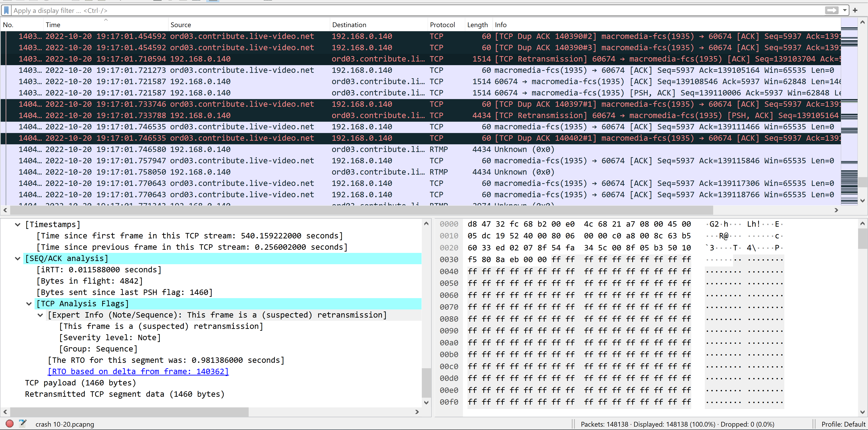868x430 pixels.
Task: Collapse the [Timestamps] tree node
Action: (18, 225)
